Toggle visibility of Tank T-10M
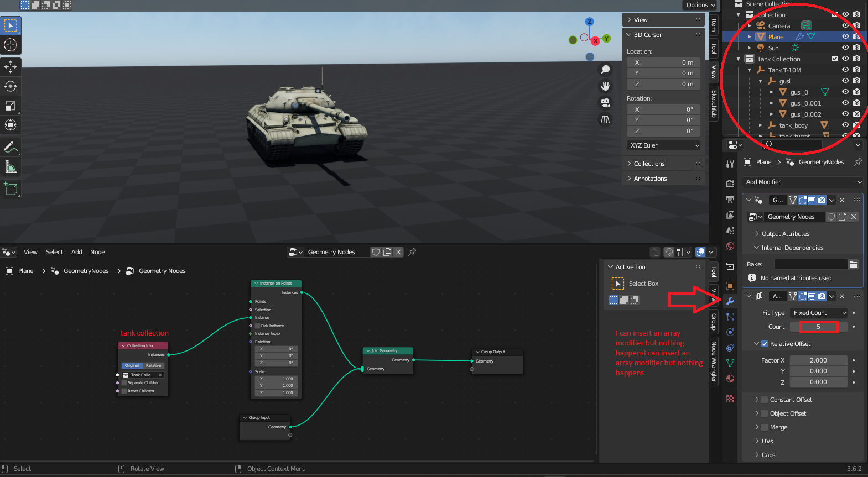 845,70
